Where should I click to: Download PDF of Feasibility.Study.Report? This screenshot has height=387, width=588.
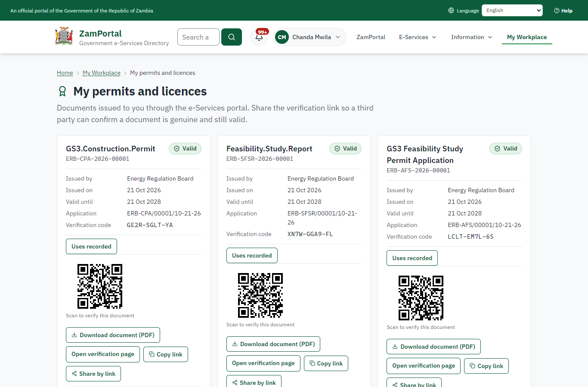coord(273,344)
